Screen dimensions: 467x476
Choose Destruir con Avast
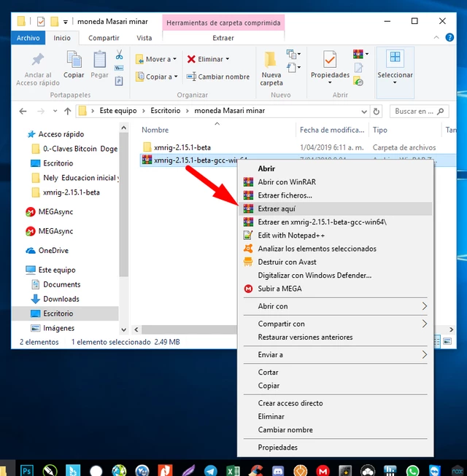[336, 262]
